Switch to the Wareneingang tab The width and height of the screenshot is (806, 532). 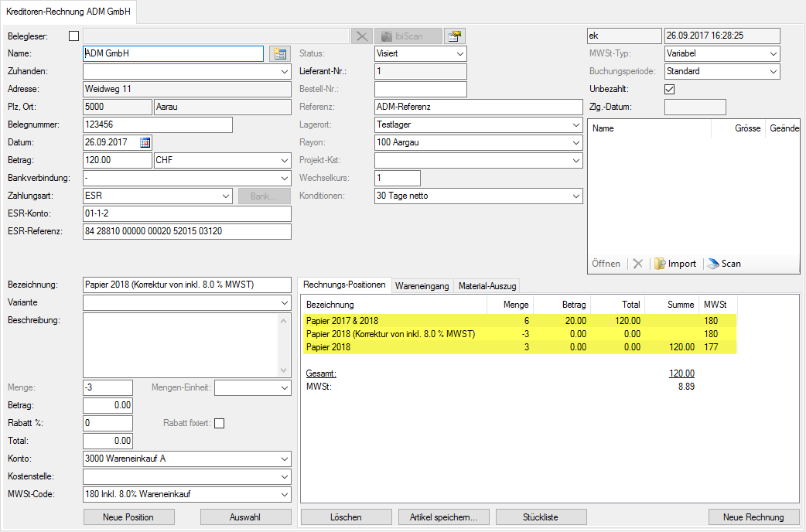[x=422, y=285]
